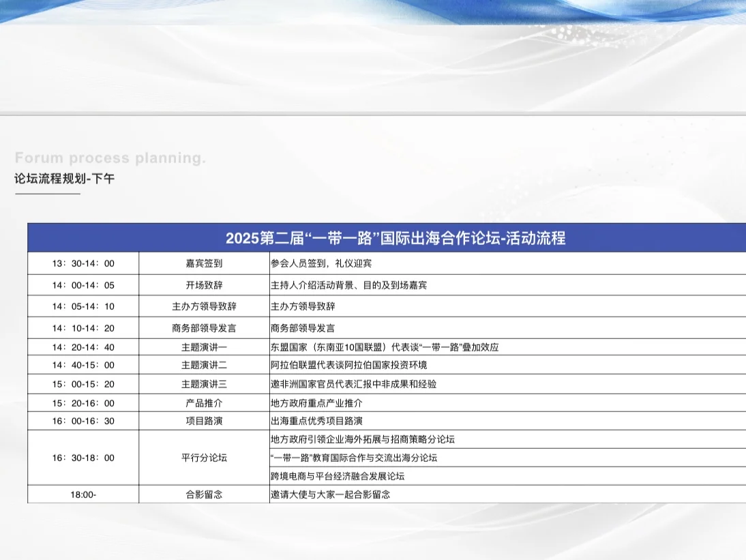Click the description '参会人员签到，礼仪迎宾'
This screenshot has width=746, height=560.
tap(321, 263)
